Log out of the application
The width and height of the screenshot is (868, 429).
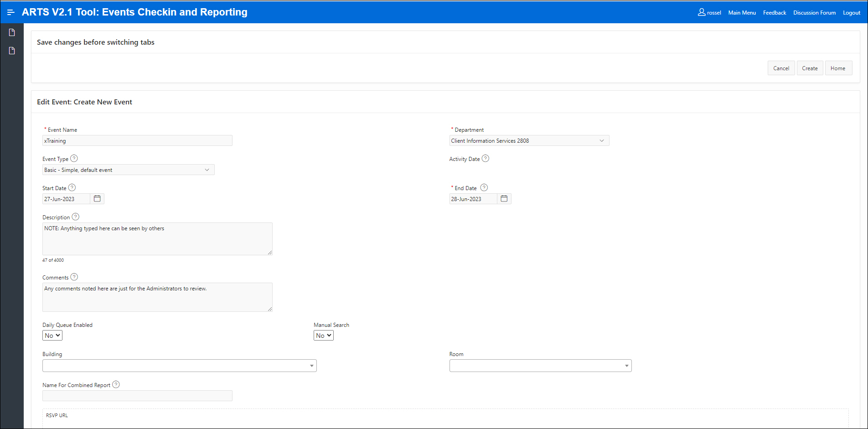(x=852, y=13)
